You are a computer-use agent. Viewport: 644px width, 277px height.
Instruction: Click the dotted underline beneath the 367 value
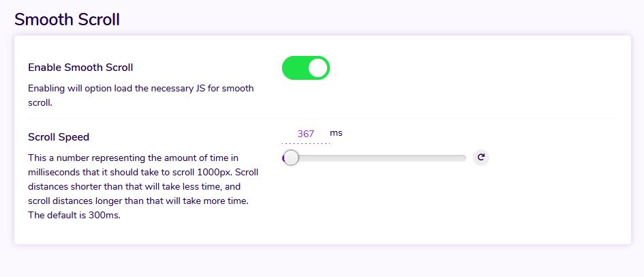tap(305, 143)
